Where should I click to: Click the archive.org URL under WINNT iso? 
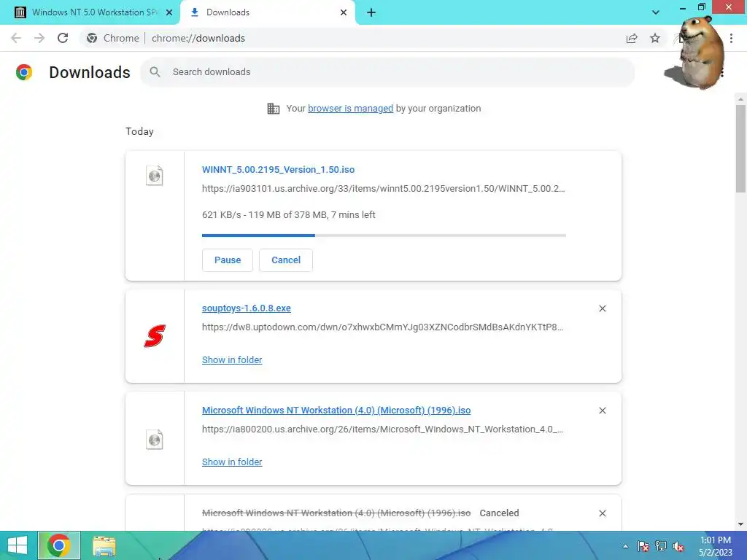384,189
